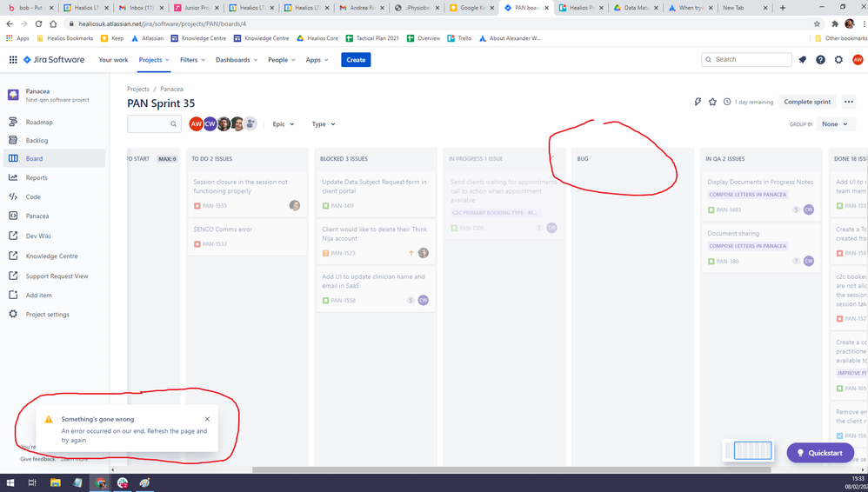Select Board in the sidebar
Viewport: 868px width, 492px height.
tap(54, 158)
